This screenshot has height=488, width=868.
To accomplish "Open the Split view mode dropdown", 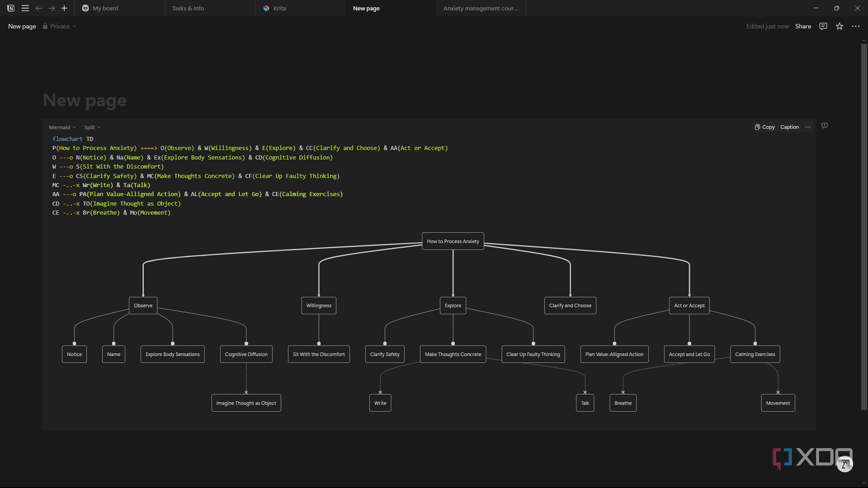I will 92,127.
